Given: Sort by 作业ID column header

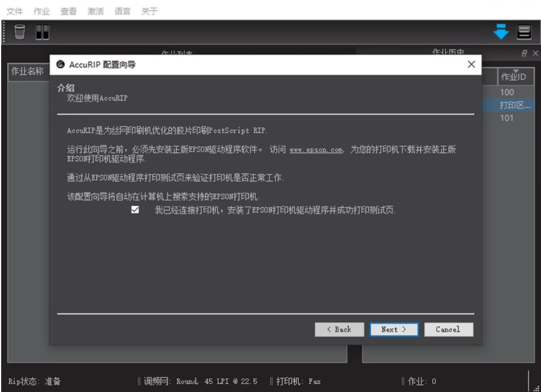Looking at the screenshot, I should point(516,77).
